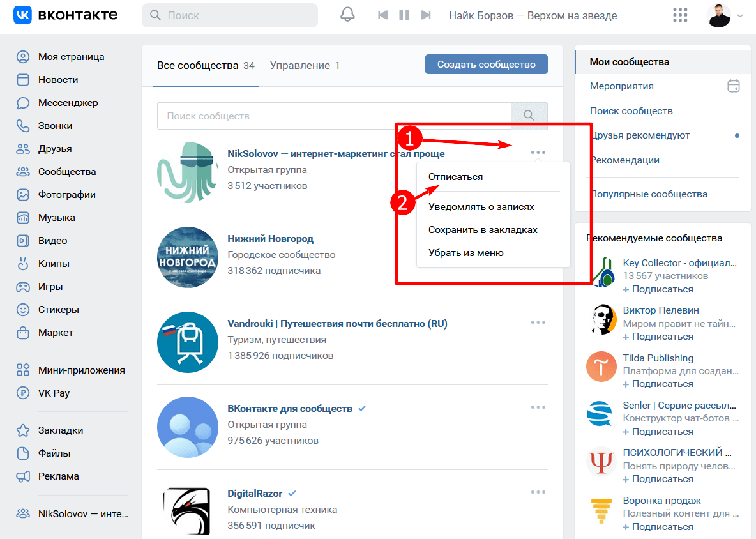Select Отписаться in the menu

(456, 177)
